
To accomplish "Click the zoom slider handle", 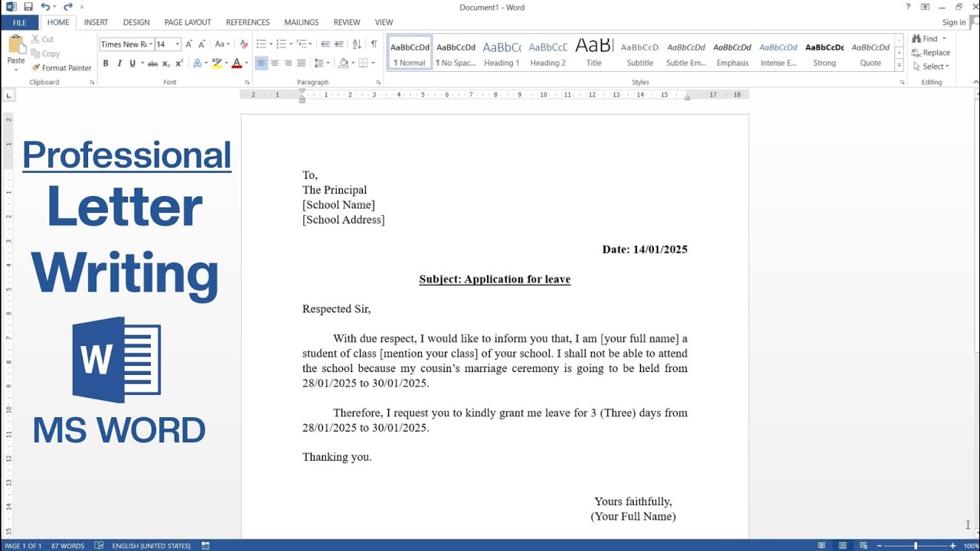I will [x=916, y=546].
